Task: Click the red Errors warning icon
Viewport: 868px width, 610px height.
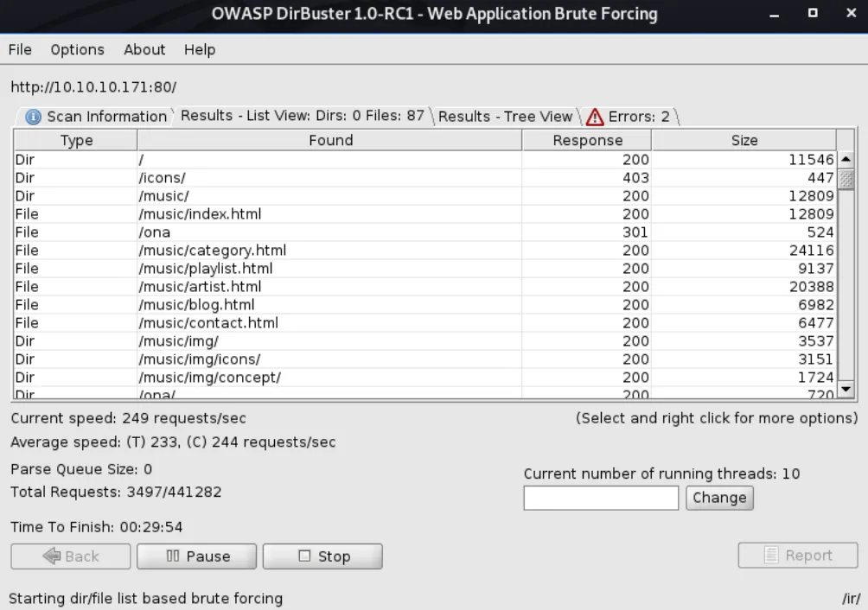Action: pyautogui.click(x=595, y=117)
